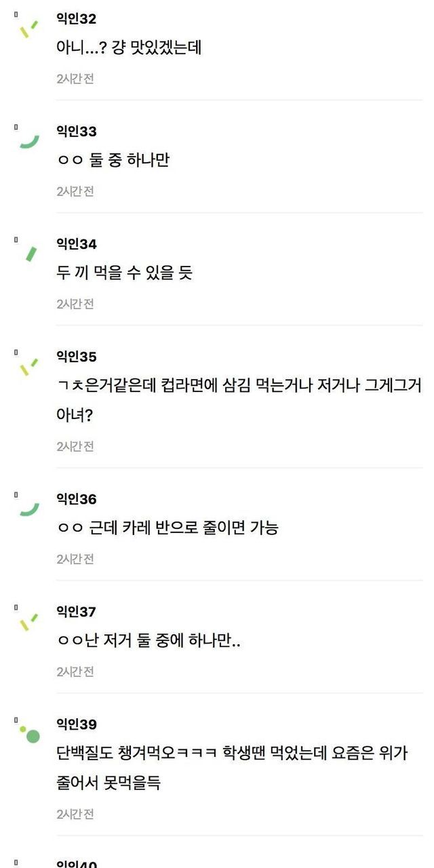Open the 익인33 username link
This screenshot has height=868, width=434.
76,132
